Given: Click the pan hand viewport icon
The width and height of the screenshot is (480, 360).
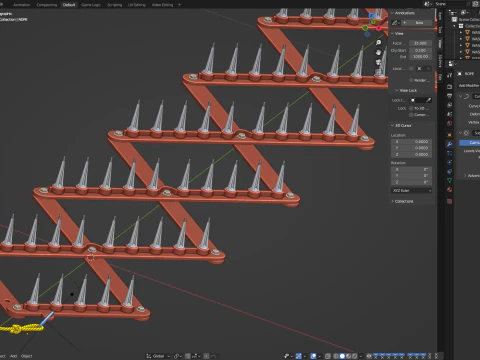Looking at the screenshot, I should (378, 52).
